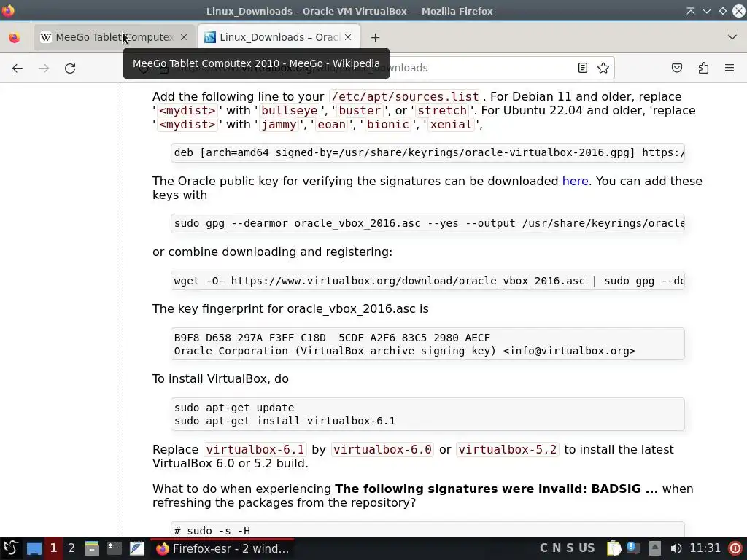747x560 pixels.
Task: Click the 11:31 clock
Action: click(x=705, y=548)
